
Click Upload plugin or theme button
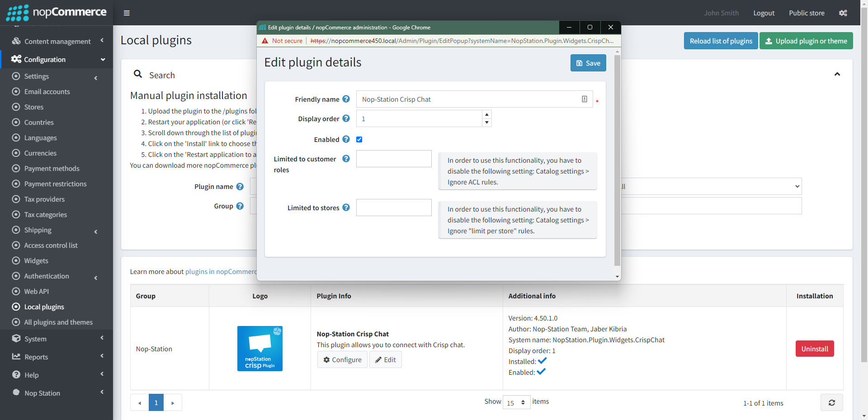coord(806,41)
